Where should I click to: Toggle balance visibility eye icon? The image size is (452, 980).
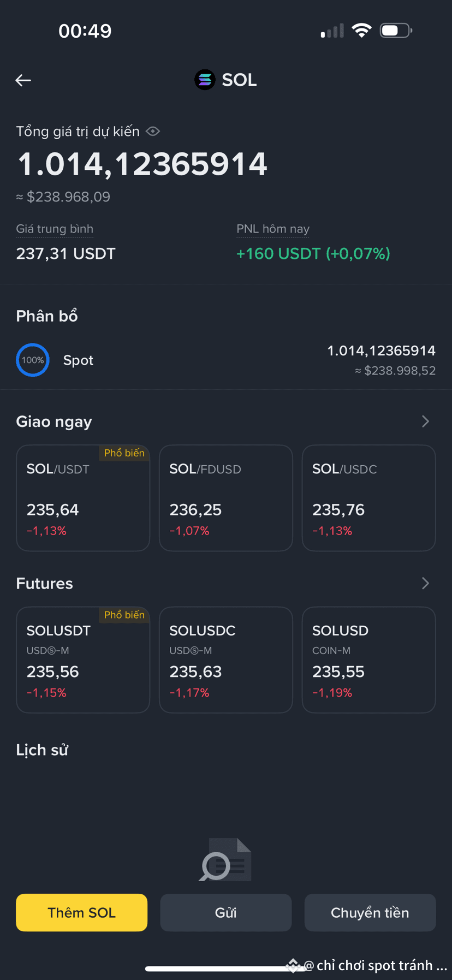coord(153,132)
